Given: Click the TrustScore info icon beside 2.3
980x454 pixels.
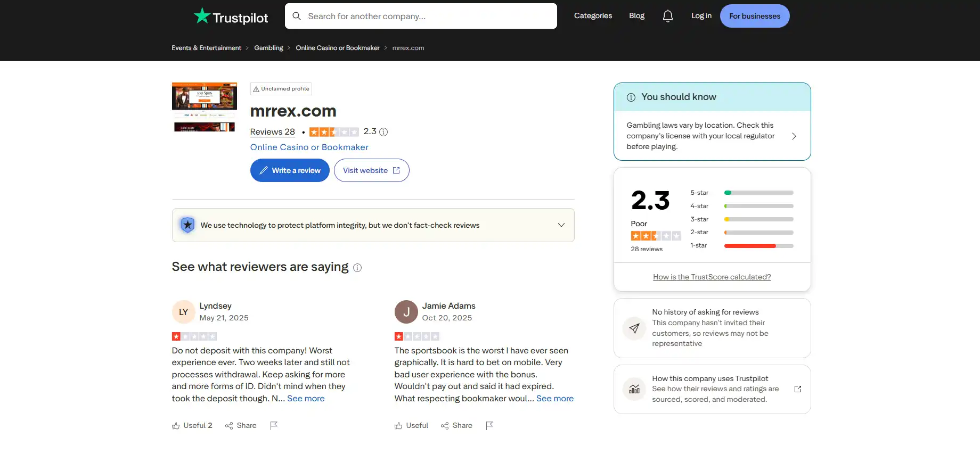Looking at the screenshot, I should 383,132.
